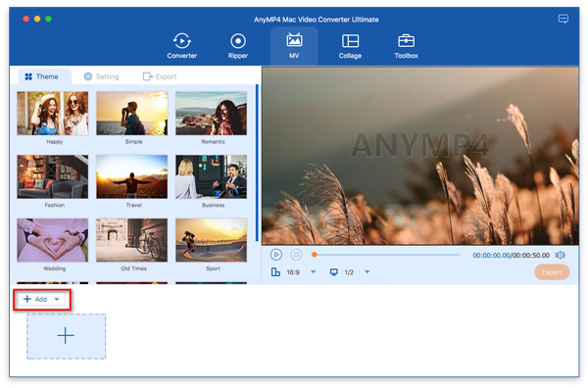Choose the Business theme thumbnail
This screenshot has height=388, width=588.
pyautogui.click(x=211, y=176)
